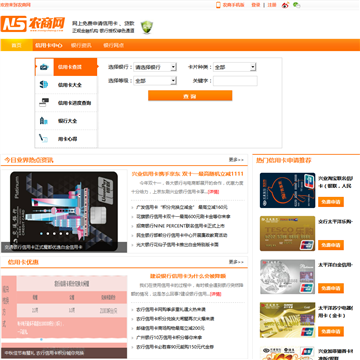Open news item starting with 广发信用卡

(182, 207)
